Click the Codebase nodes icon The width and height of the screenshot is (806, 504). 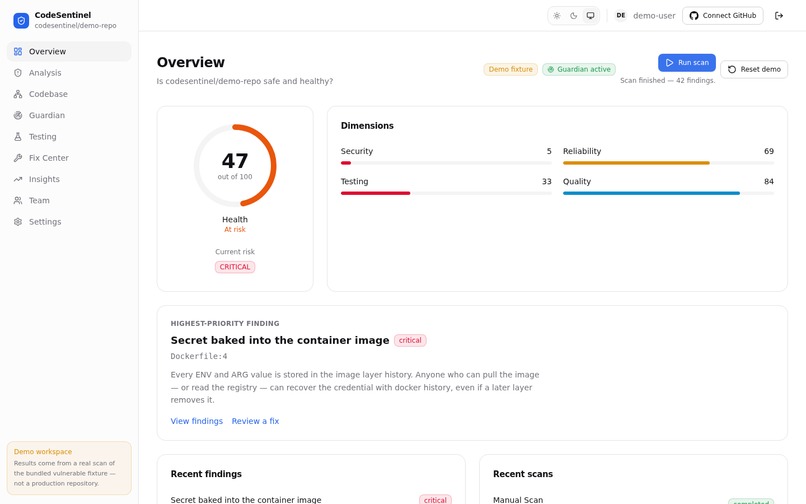18,94
